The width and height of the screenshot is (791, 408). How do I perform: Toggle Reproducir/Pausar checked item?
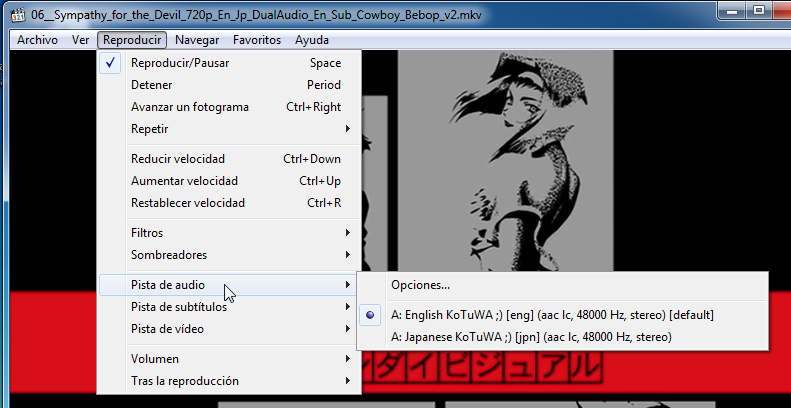click(230, 63)
